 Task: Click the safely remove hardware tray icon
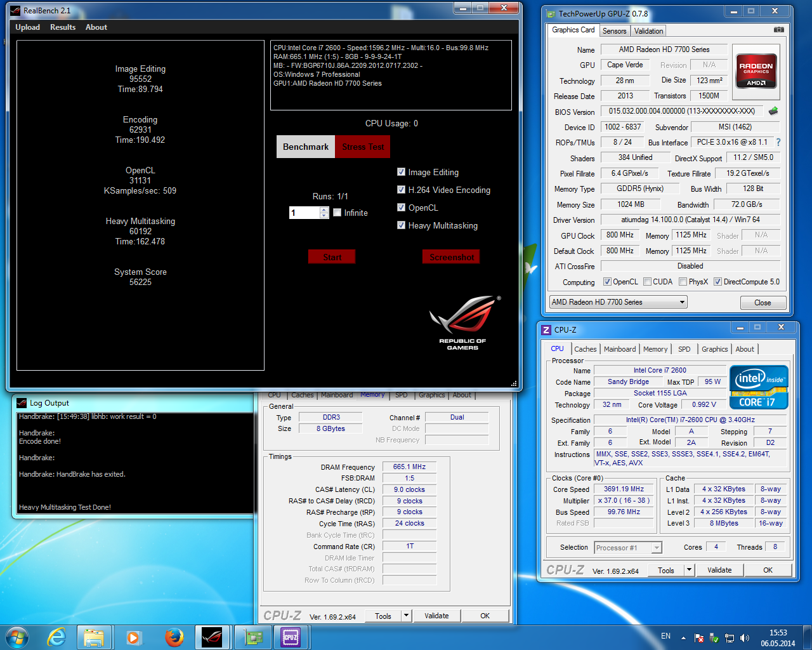(x=714, y=638)
